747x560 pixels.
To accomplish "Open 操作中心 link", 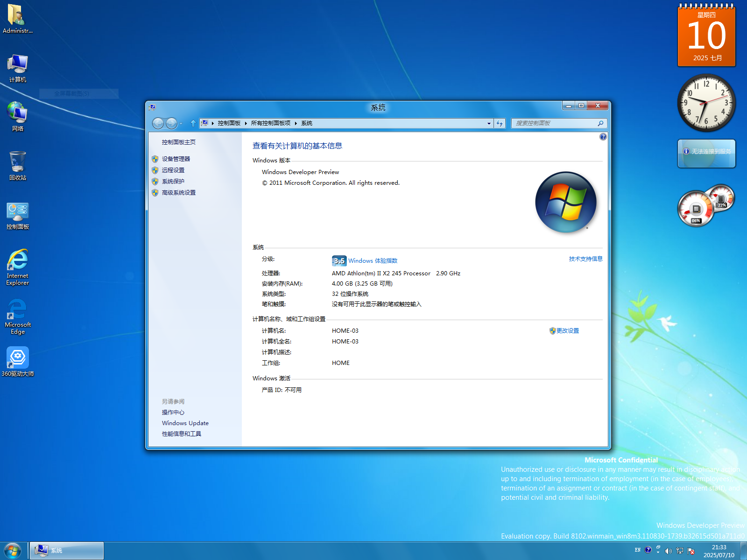I will [173, 413].
